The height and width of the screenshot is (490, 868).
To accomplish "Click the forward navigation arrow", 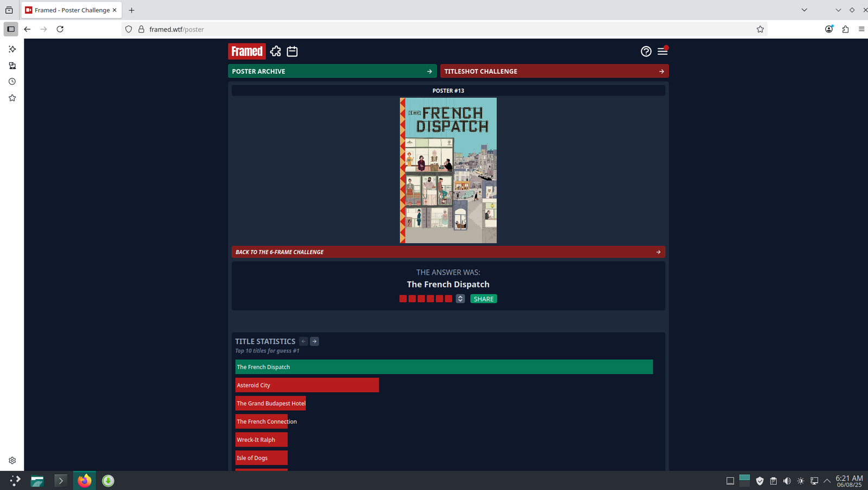I will [x=43, y=29].
